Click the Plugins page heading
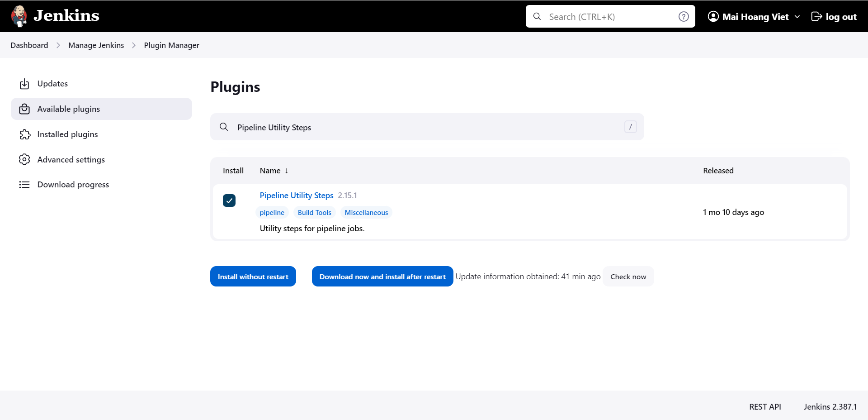The width and height of the screenshot is (868, 420). 235,87
